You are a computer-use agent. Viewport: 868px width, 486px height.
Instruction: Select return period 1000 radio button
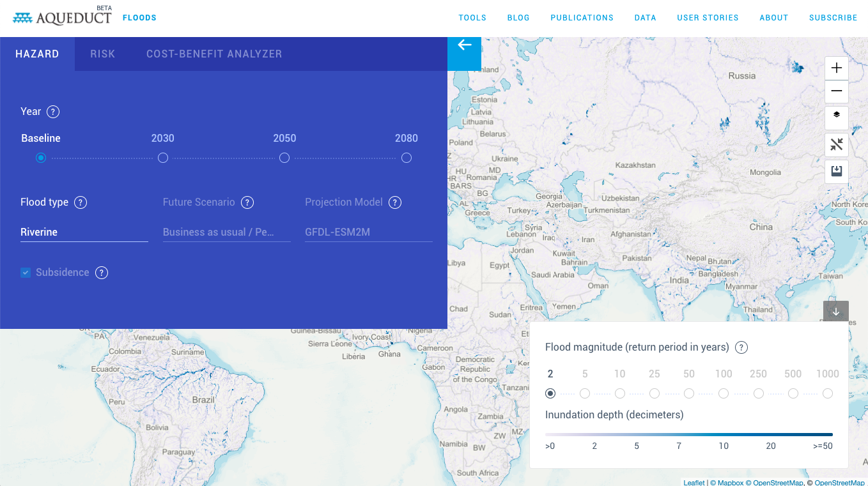pos(828,393)
